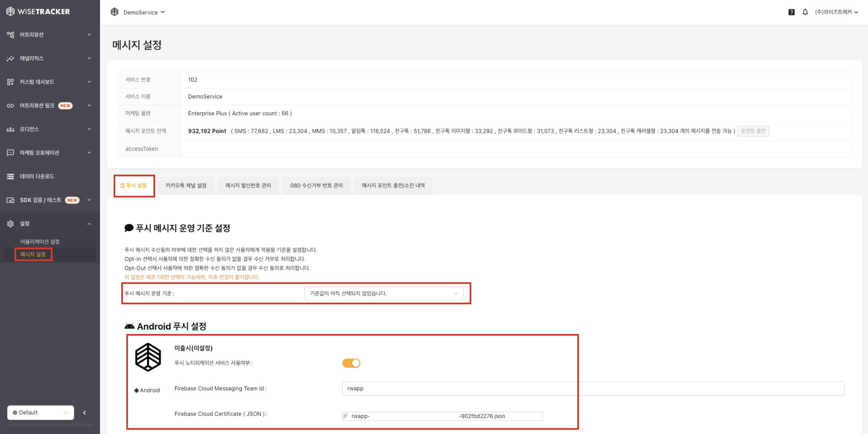This screenshot has width=868, height=434.
Task: Click the help question mark icon
Action: coord(791,12)
